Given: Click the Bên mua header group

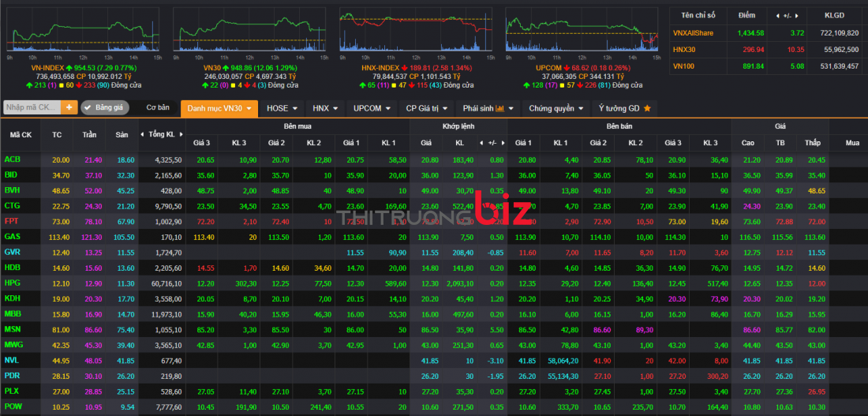Looking at the screenshot, I should click(x=297, y=127).
